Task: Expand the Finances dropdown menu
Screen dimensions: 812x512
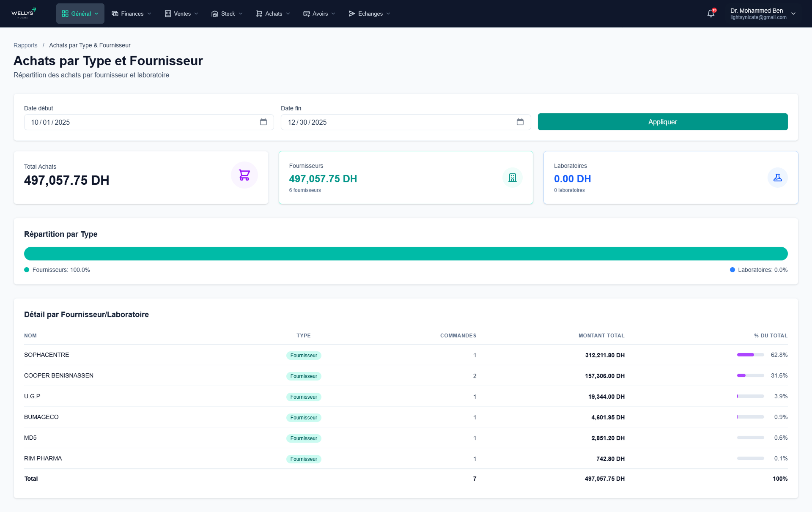Action: point(132,14)
